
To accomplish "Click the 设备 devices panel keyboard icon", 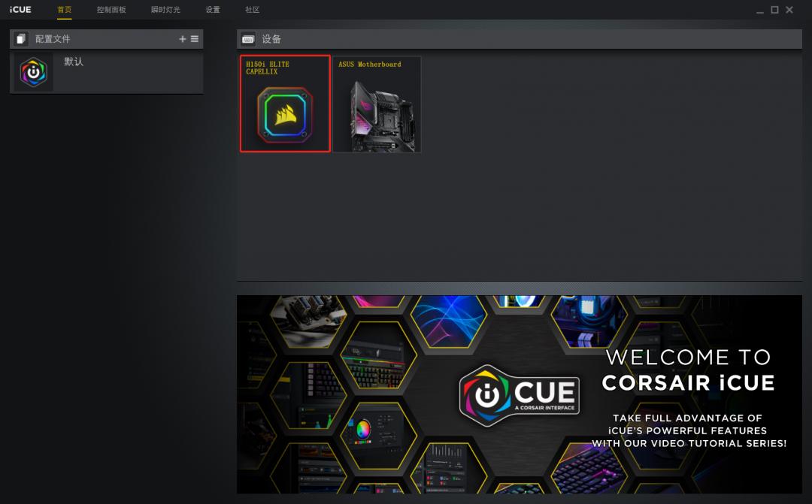I will (x=248, y=39).
